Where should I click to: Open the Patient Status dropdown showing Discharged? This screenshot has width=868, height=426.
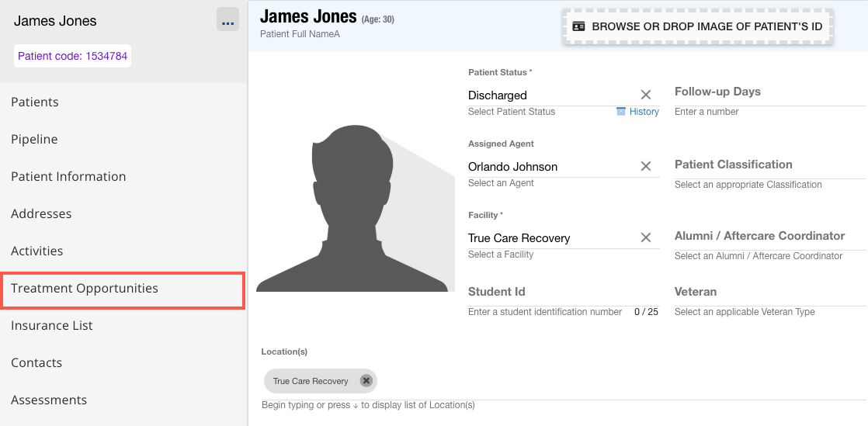pyautogui.click(x=551, y=95)
